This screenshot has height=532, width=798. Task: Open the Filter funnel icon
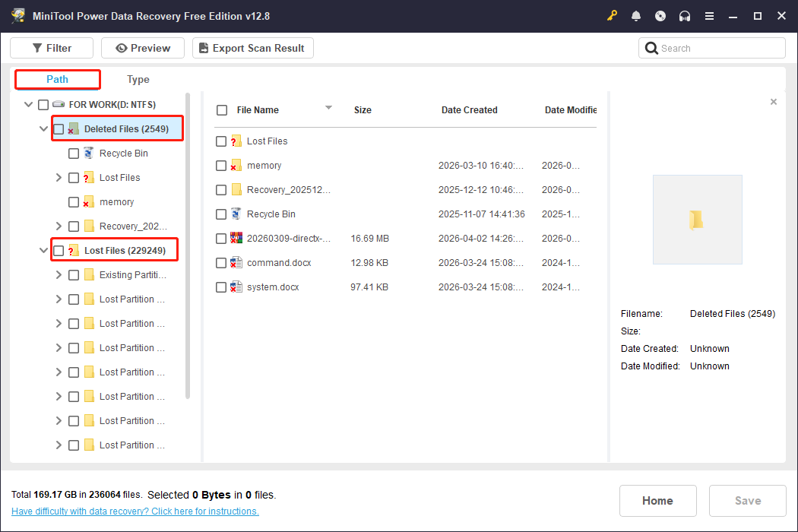pos(39,47)
